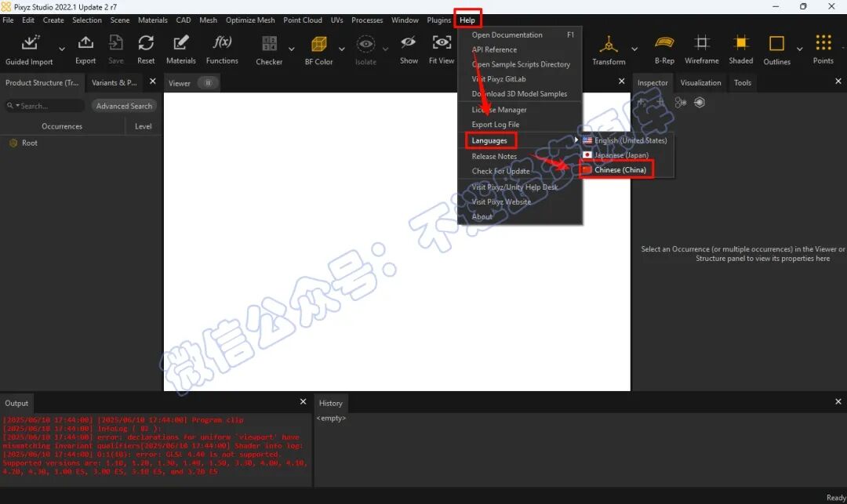
Task: Click the Occurrences column header
Action: point(62,126)
